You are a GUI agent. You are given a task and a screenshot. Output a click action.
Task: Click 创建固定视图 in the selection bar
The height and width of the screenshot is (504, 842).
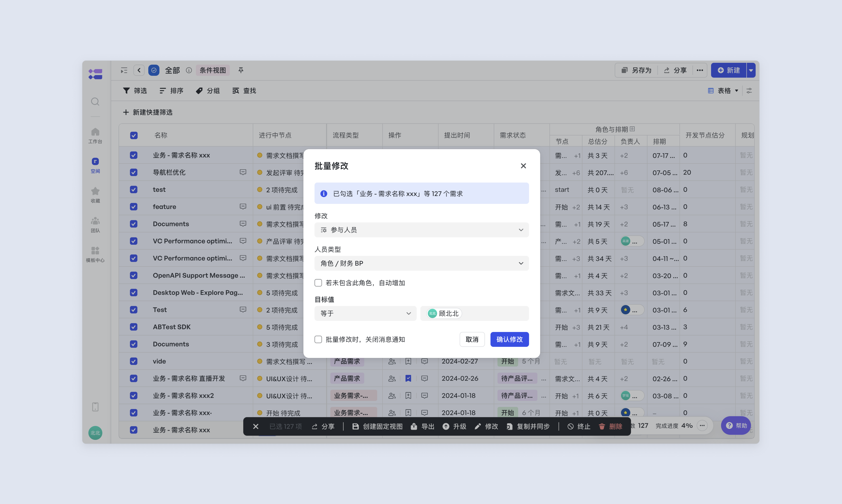coord(377,426)
